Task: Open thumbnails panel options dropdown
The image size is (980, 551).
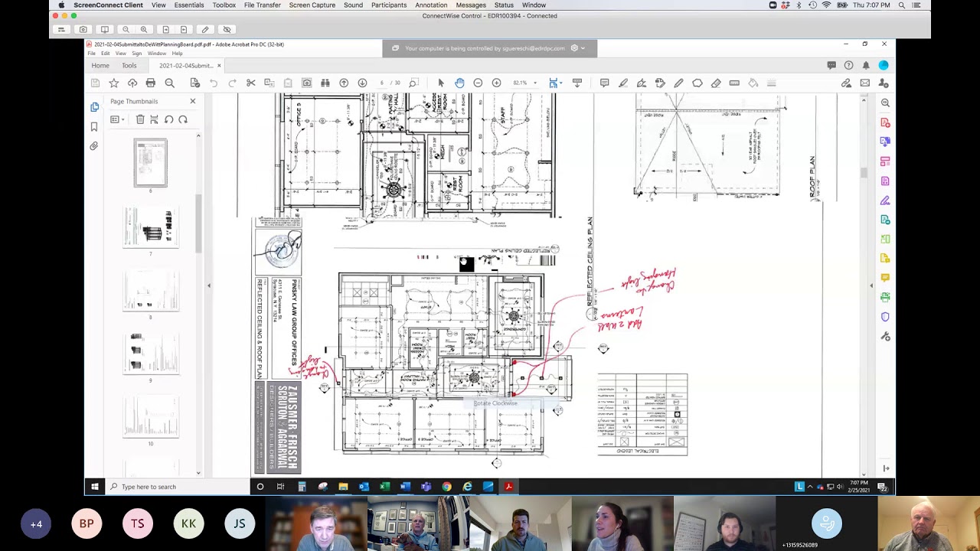Action: click(x=117, y=119)
